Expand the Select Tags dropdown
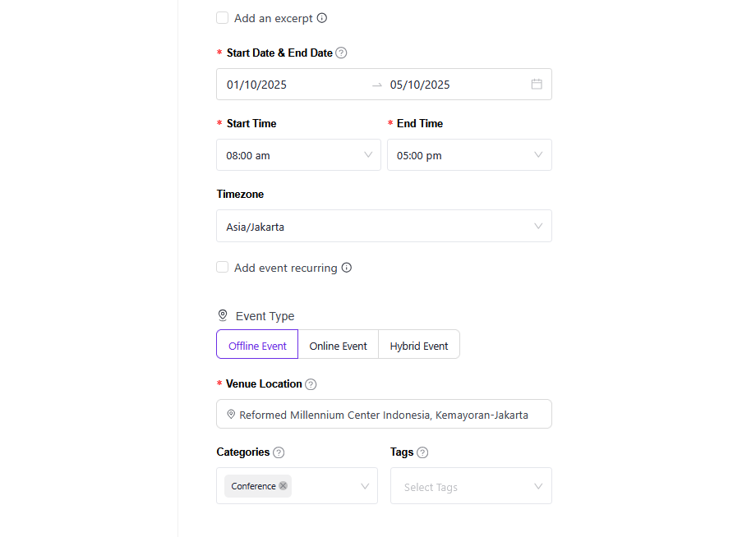This screenshot has height=537, width=756. tap(471, 487)
